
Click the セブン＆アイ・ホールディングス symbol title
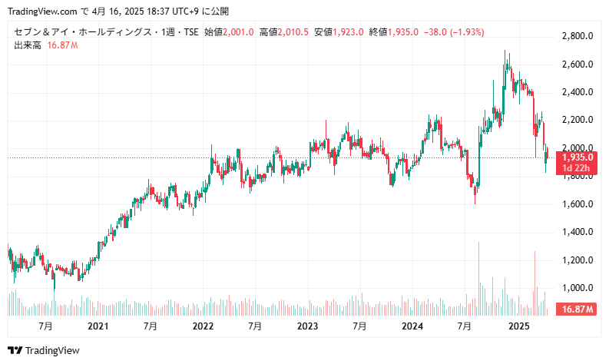(x=83, y=31)
